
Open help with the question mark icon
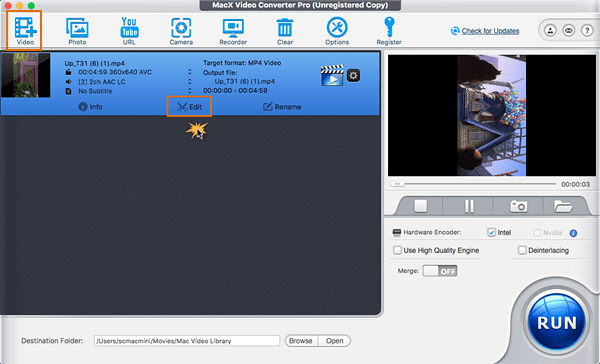click(587, 30)
